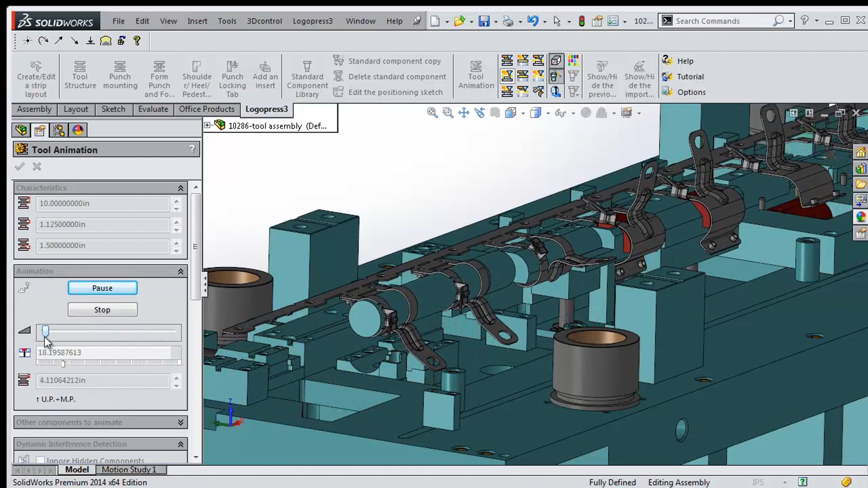Click the 1.12500000in input field

(103, 224)
